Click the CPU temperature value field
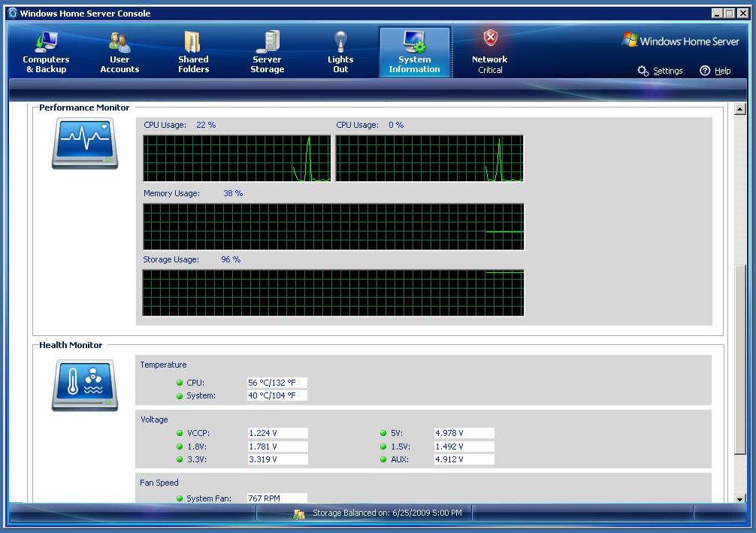 pyautogui.click(x=277, y=383)
